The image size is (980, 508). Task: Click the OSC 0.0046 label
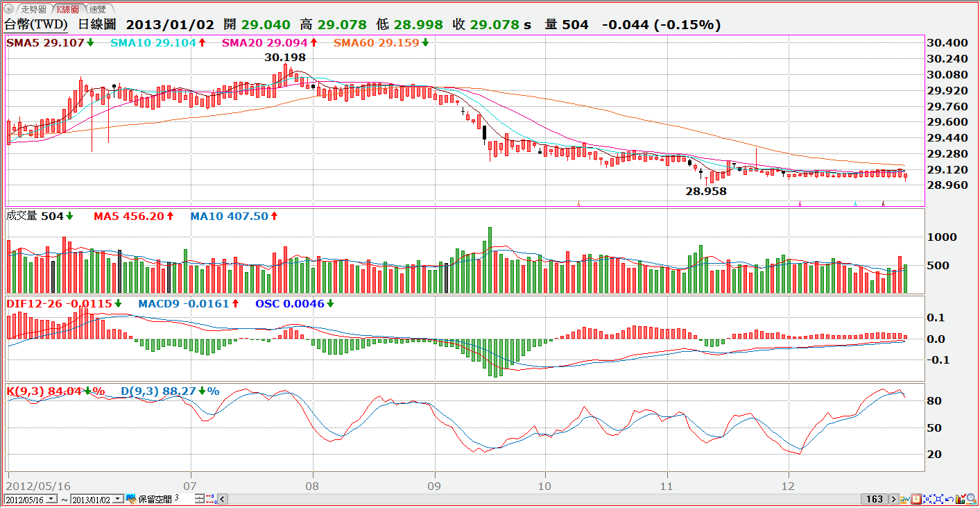tap(295, 303)
